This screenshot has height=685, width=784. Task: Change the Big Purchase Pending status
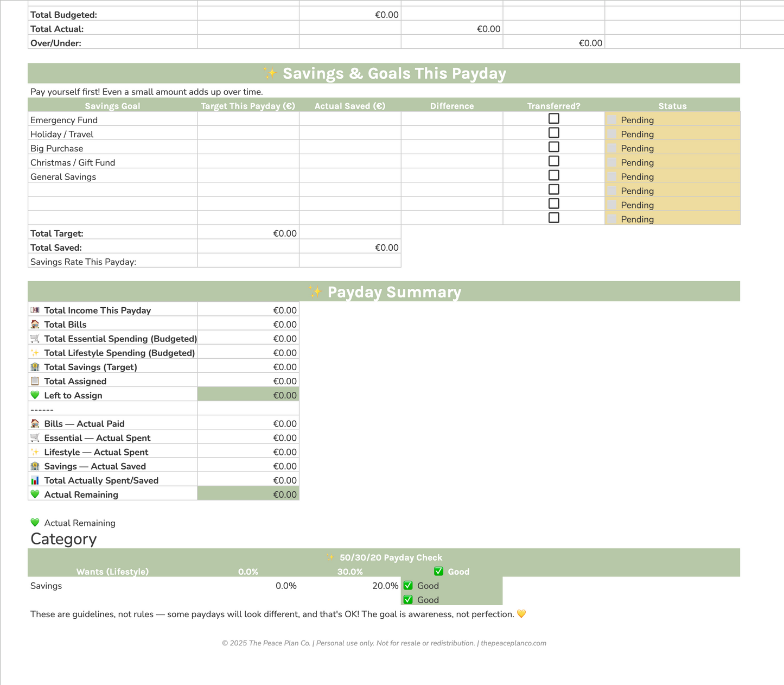pyautogui.click(x=673, y=147)
